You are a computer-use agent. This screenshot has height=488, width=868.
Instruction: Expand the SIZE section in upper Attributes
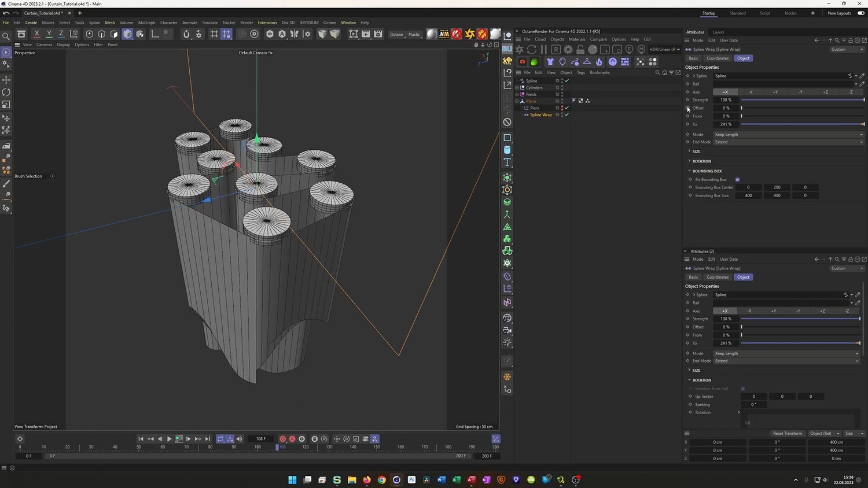(696, 151)
